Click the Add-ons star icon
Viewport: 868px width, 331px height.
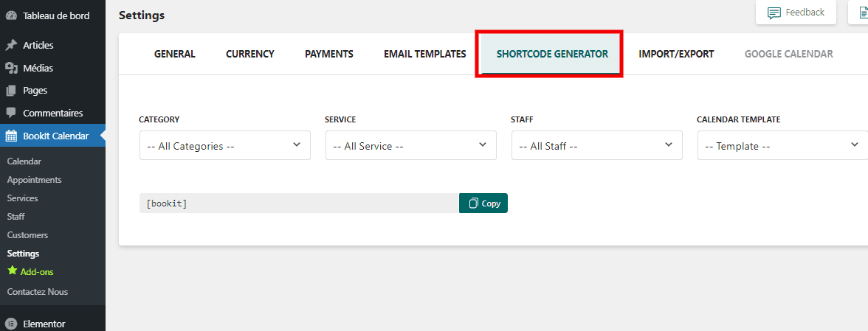coord(12,271)
